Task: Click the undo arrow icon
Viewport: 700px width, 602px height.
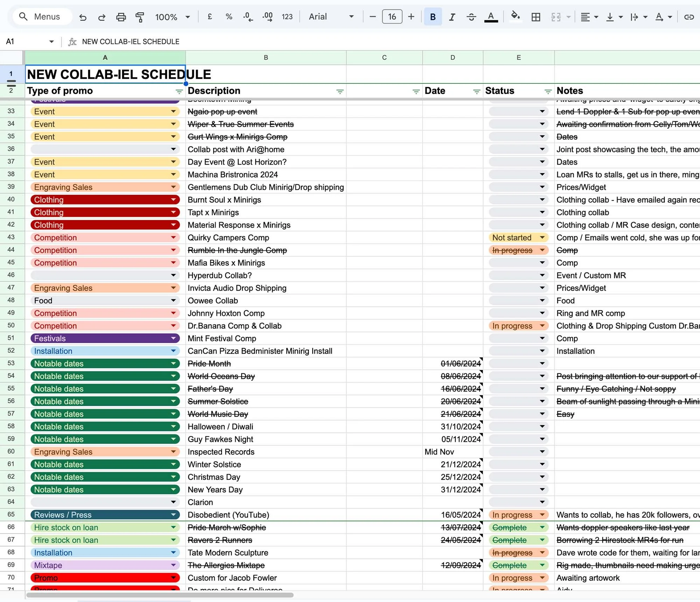Action: tap(83, 17)
